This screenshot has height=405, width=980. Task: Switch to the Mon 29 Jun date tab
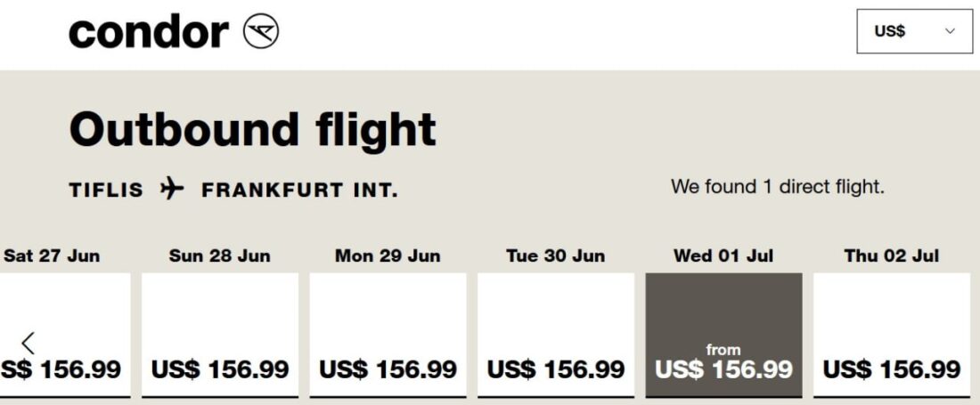(x=388, y=256)
